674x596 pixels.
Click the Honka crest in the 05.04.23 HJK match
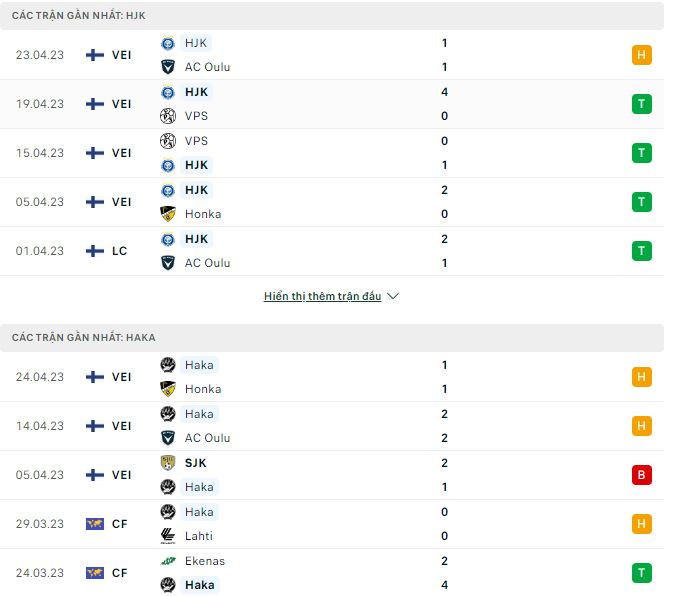168,214
